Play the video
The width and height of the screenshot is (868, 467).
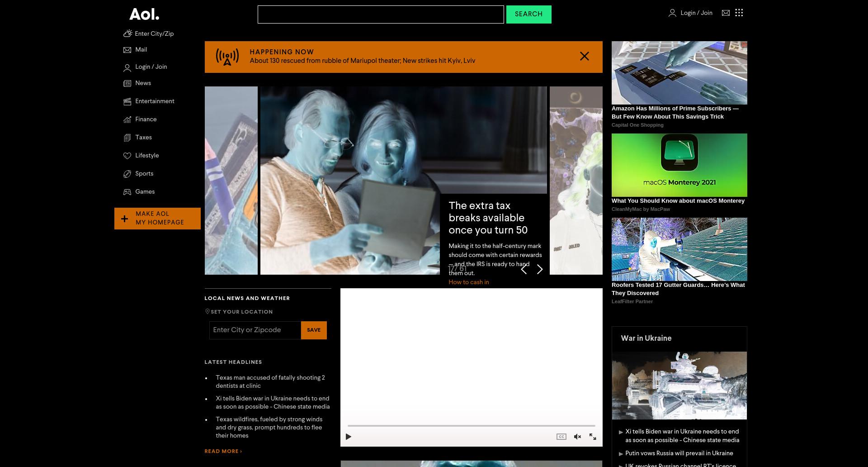pos(349,437)
